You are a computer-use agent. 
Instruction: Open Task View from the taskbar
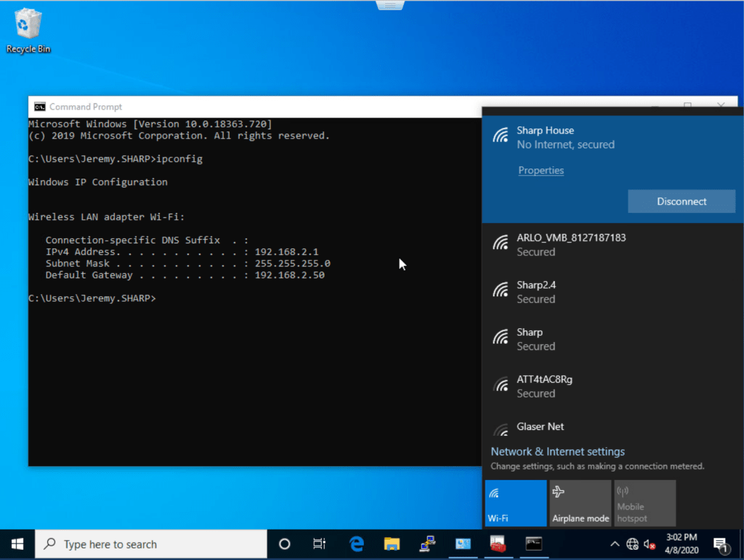[x=319, y=544]
